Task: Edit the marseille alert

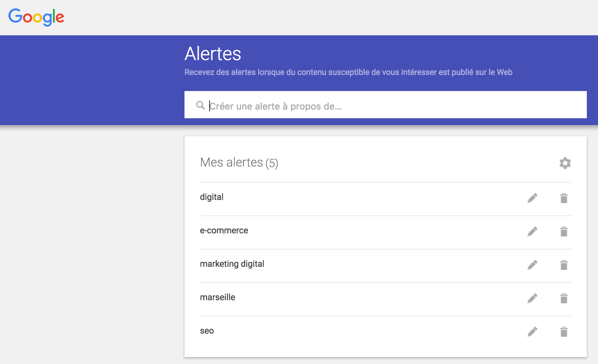Action: 532,298
